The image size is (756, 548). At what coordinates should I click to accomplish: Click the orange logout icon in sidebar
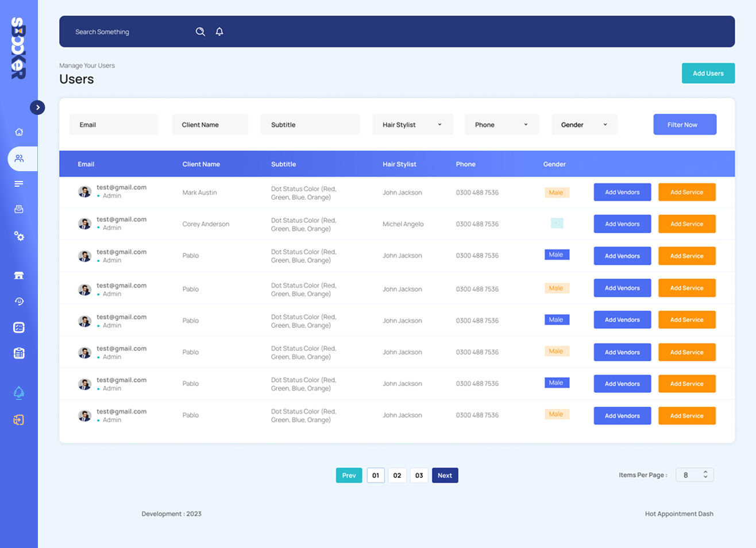coord(19,420)
